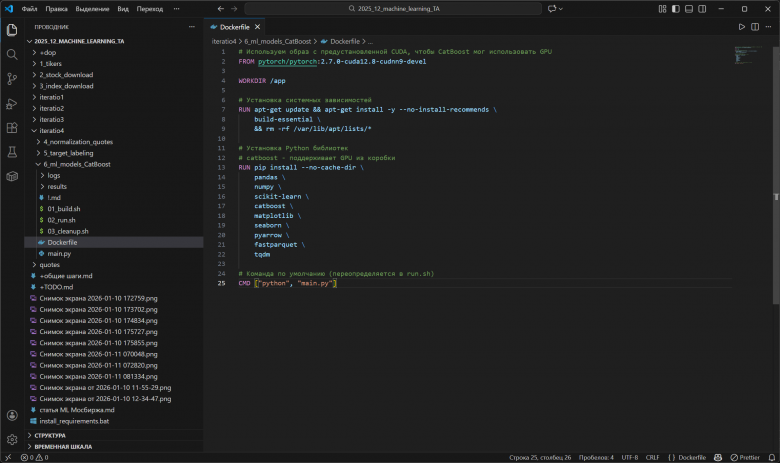Viewport: 780px width, 463px height.
Task: Open the Manage gear icon
Action: [x=12, y=440]
